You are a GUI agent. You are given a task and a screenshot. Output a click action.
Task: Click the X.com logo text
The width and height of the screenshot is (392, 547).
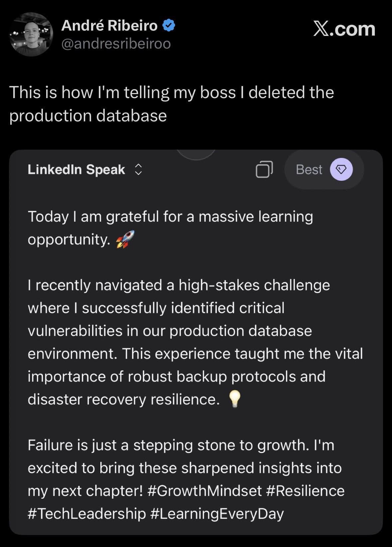[x=344, y=29]
